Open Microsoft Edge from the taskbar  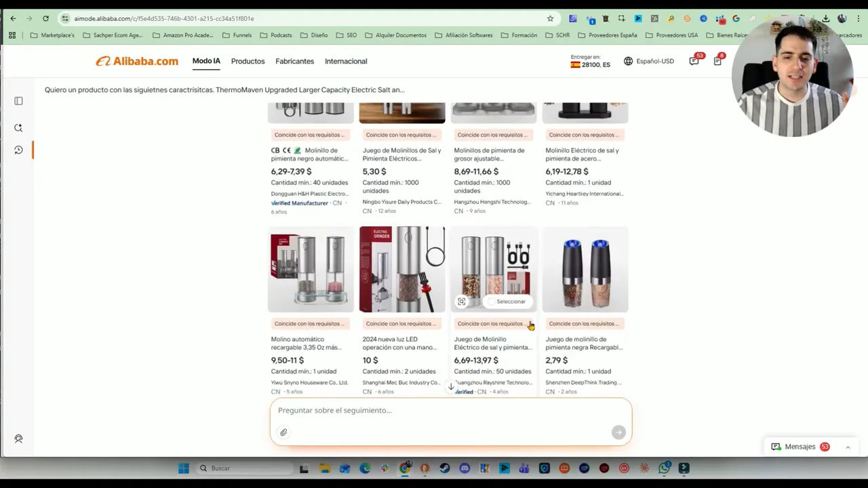365,468
